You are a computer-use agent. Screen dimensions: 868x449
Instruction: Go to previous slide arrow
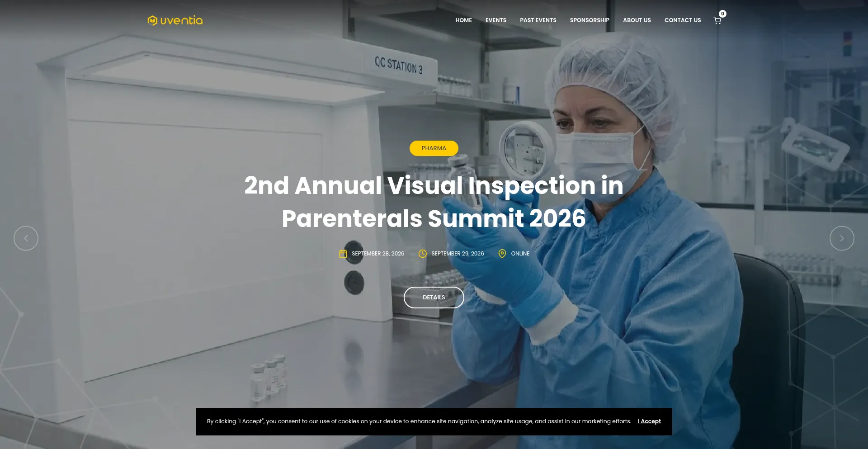(26, 238)
